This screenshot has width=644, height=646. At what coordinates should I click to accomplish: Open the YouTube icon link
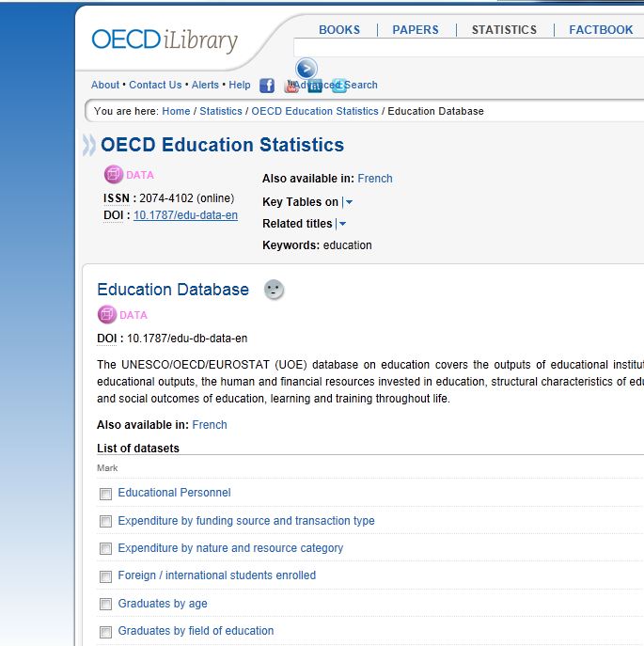[x=291, y=86]
